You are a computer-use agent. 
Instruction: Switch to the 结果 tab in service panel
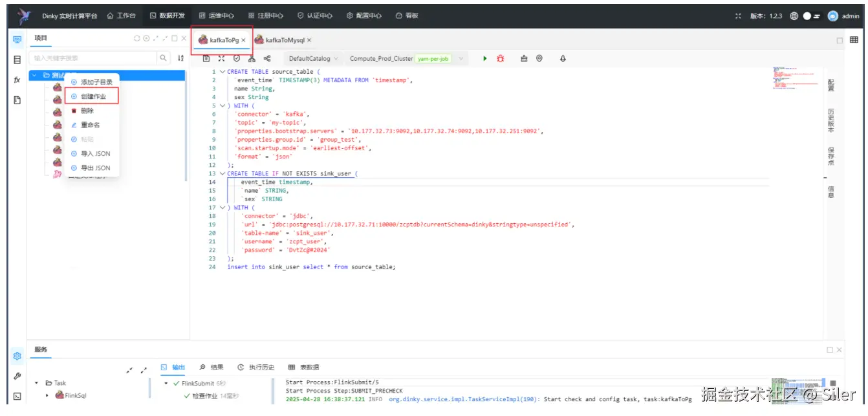pyautogui.click(x=212, y=367)
